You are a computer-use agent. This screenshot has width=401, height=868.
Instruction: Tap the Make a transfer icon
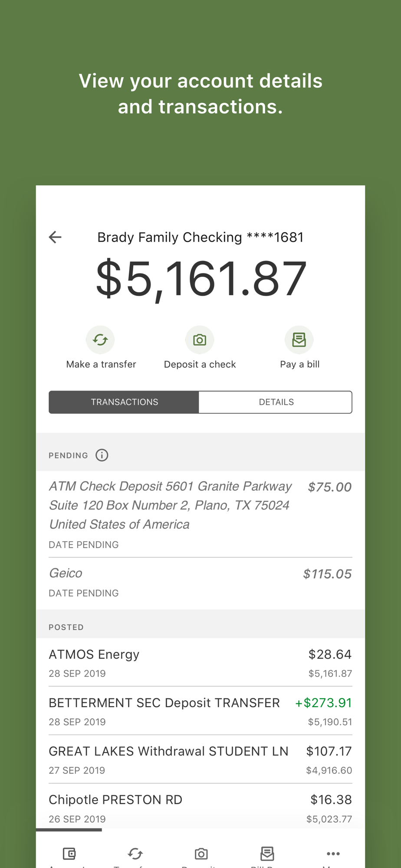point(100,340)
